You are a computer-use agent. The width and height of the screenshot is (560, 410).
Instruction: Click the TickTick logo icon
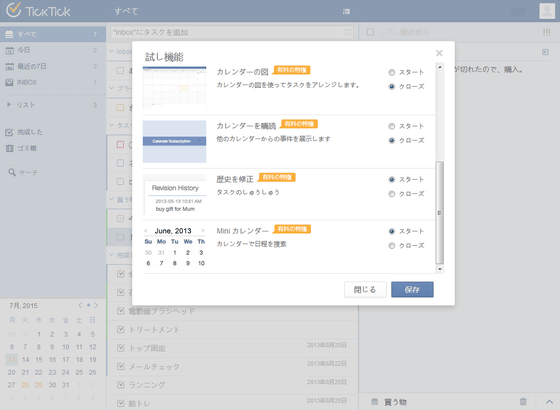pyautogui.click(x=14, y=10)
